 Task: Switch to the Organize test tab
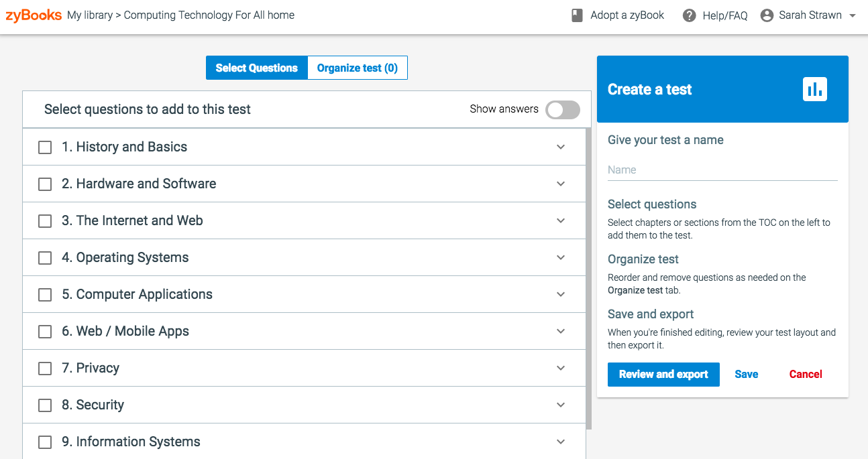[357, 68]
